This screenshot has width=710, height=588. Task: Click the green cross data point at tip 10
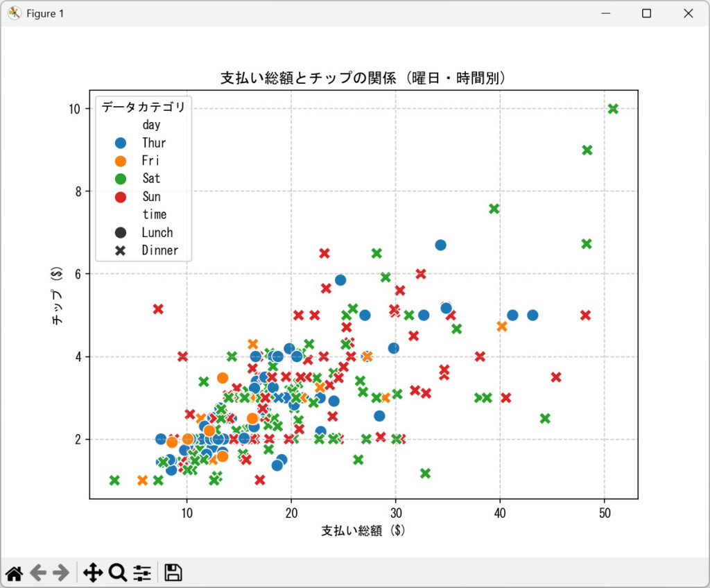(613, 109)
